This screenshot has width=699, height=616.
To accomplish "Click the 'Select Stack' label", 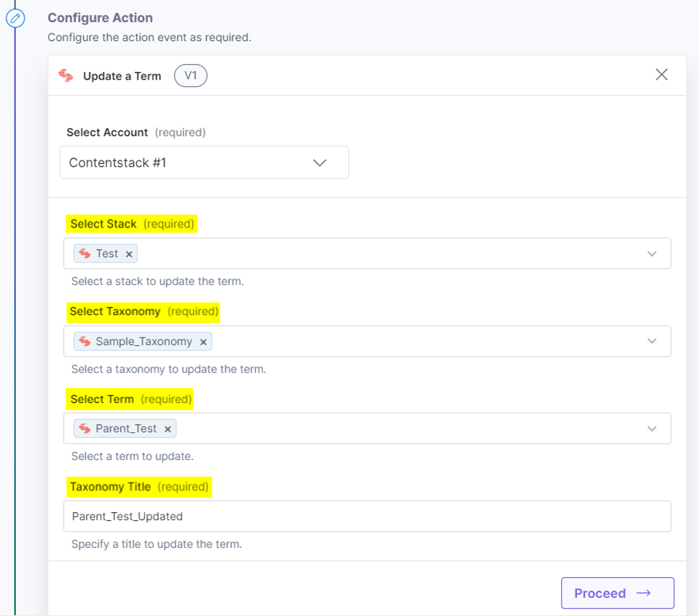I will coord(103,224).
